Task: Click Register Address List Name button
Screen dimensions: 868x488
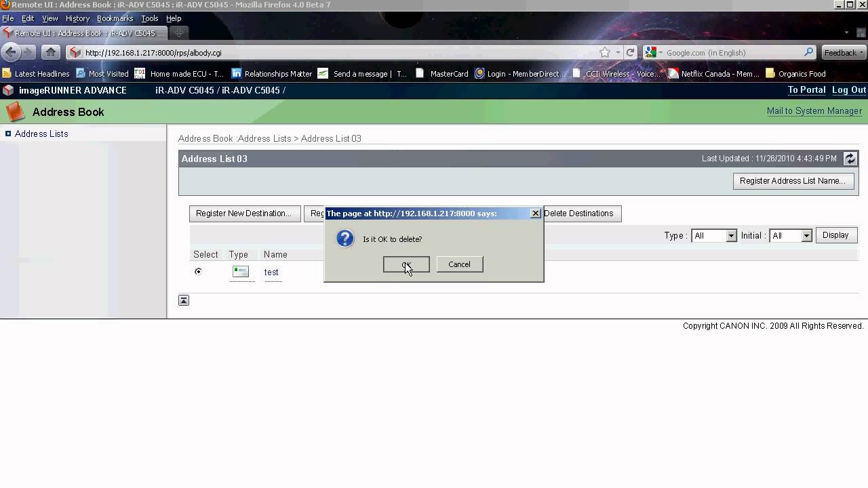Action: coord(793,181)
